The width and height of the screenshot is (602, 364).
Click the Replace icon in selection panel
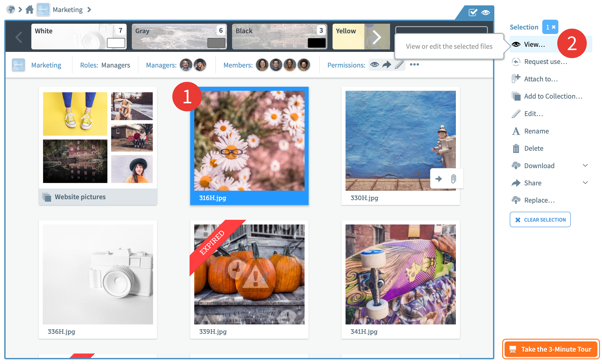pyautogui.click(x=516, y=200)
